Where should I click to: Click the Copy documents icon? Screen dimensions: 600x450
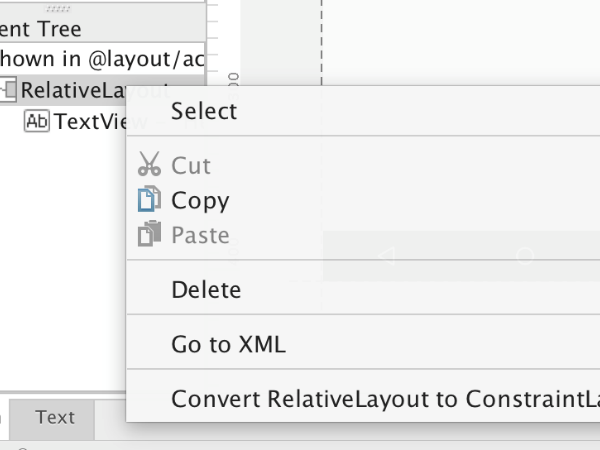149,199
